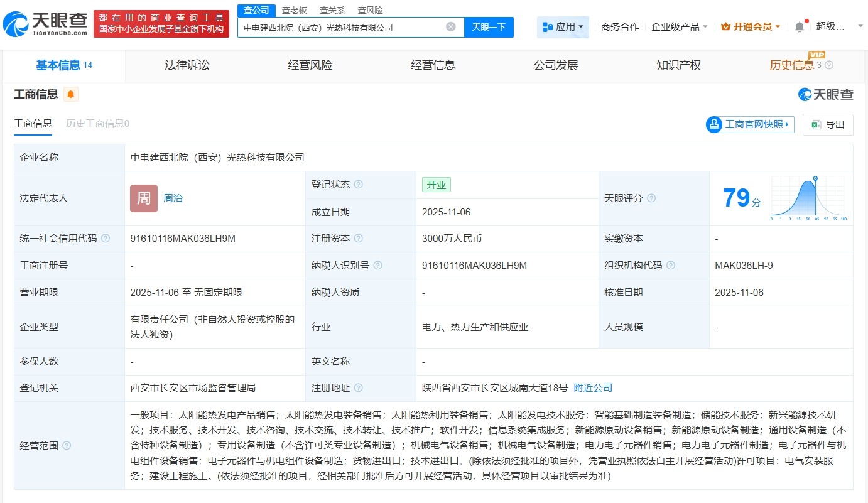Open the 应用 apps grid icon
The height and width of the screenshot is (503, 868).
point(546,26)
